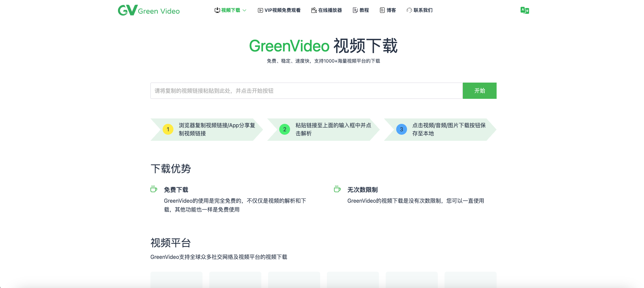Click the text 浏览器复制视频链接/App分享复制视频链接
Viewport: 644px width, 288px height.
(x=217, y=129)
